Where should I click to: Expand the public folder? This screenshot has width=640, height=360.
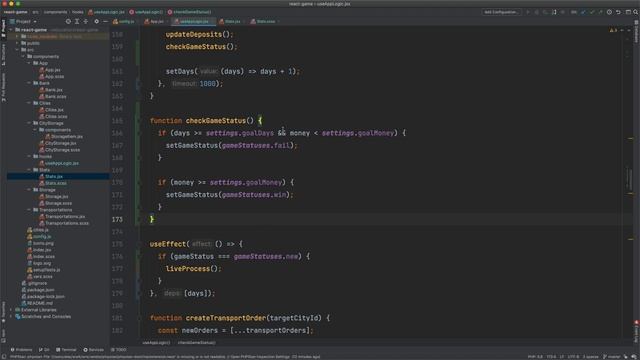click(x=17, y=43)
